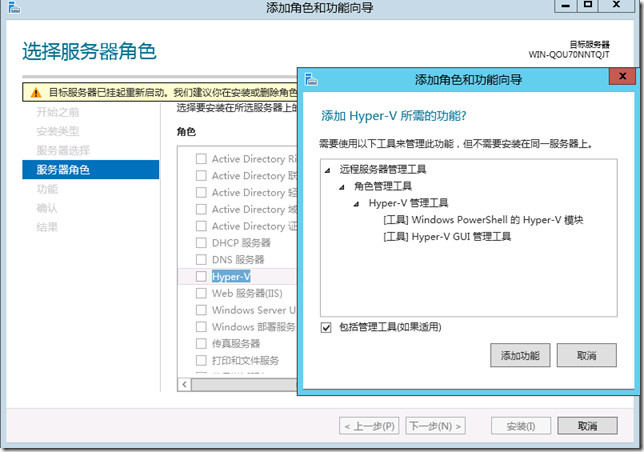644x452 pixels.
Task: Click the 传真服务器 role label
Action: tap(236, 344)
